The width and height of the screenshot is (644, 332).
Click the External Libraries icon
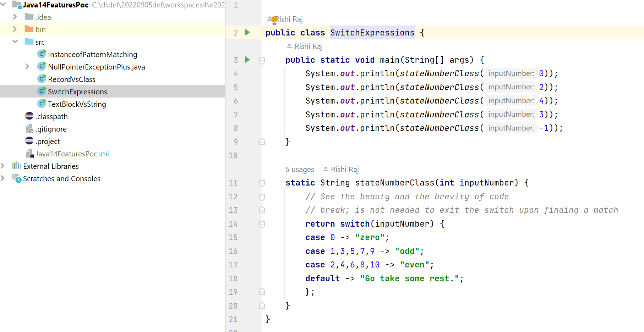click(17, 166)
